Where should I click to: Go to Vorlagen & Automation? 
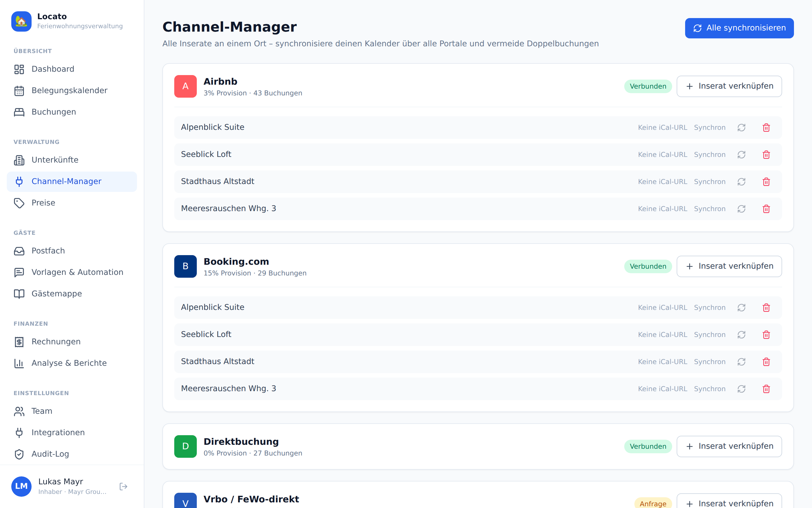pos(72,272)
